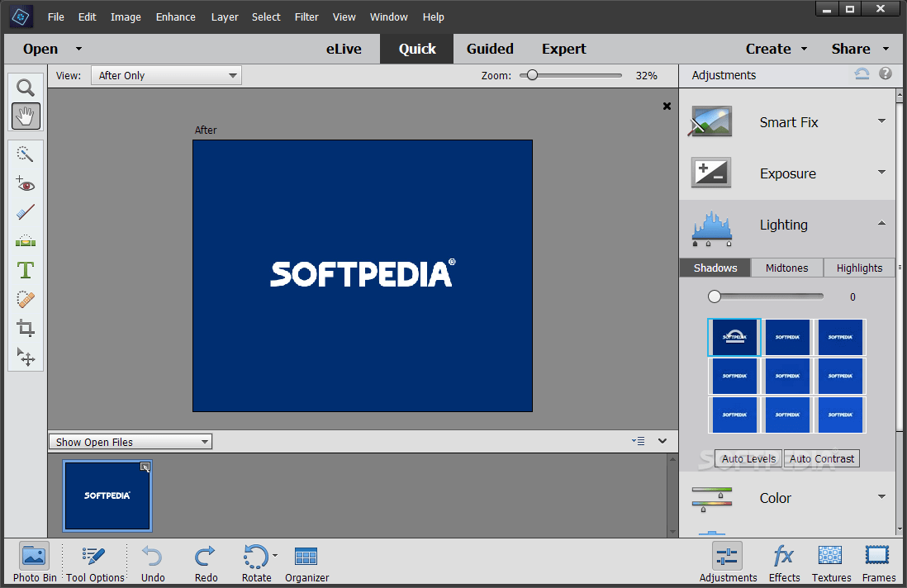Select the Type tool
This screenshot has height=588, width=907.
[x=26, y=270]
